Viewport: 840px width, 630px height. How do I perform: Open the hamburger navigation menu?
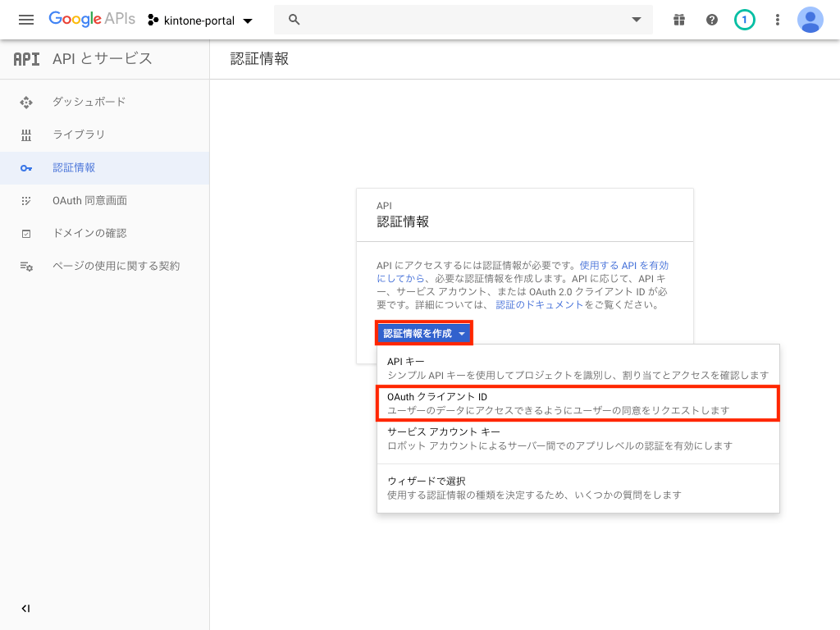(x=26, y=20)
